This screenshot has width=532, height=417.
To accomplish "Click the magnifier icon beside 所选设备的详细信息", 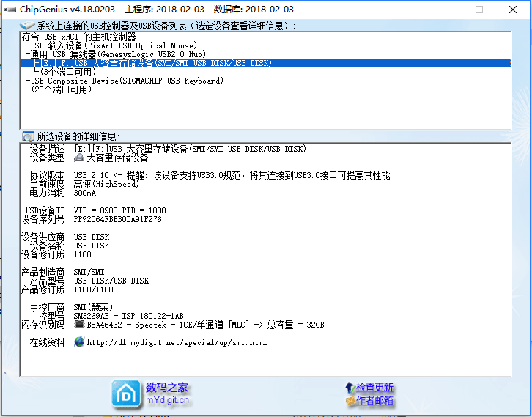I will coord(28,136).
